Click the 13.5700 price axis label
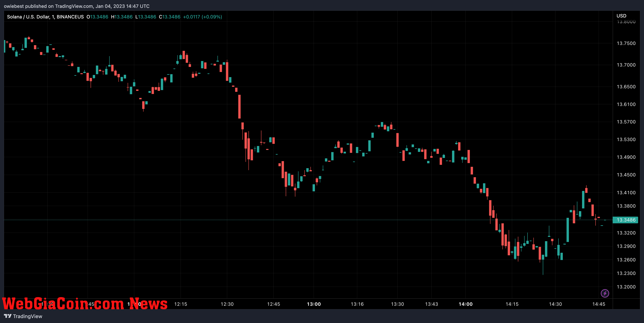 click(626, 122)
